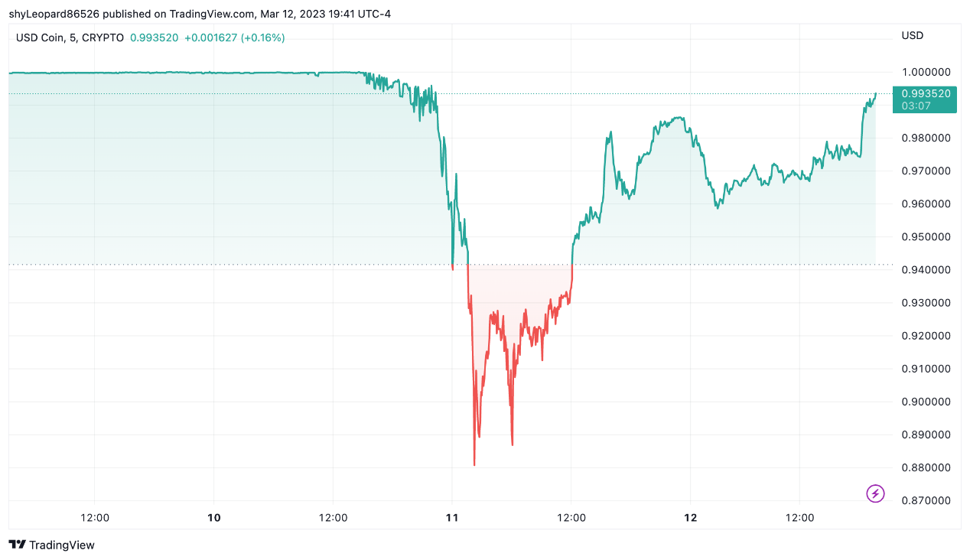Select the date label 11 on time axis

click(452, 517)
